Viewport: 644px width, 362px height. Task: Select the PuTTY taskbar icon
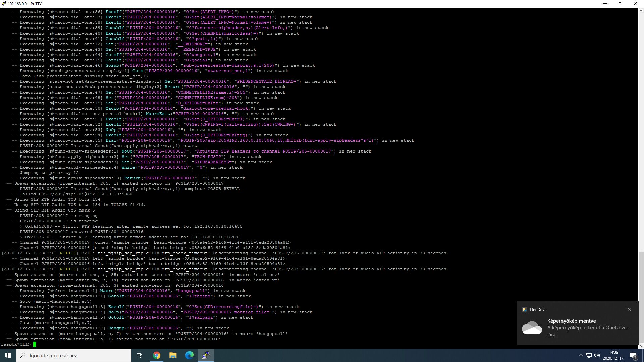(x=206, y=355)
